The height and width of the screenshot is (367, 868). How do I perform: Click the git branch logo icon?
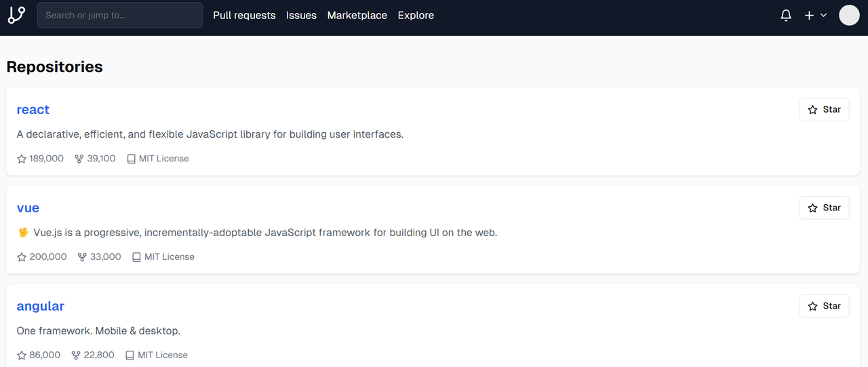(x=16, y=15)
